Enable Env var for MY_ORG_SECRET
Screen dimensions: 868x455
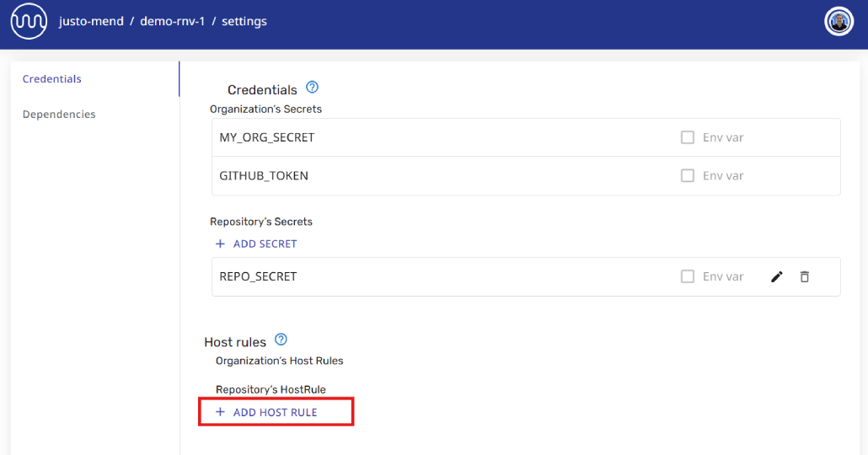(x=688, y=137)
